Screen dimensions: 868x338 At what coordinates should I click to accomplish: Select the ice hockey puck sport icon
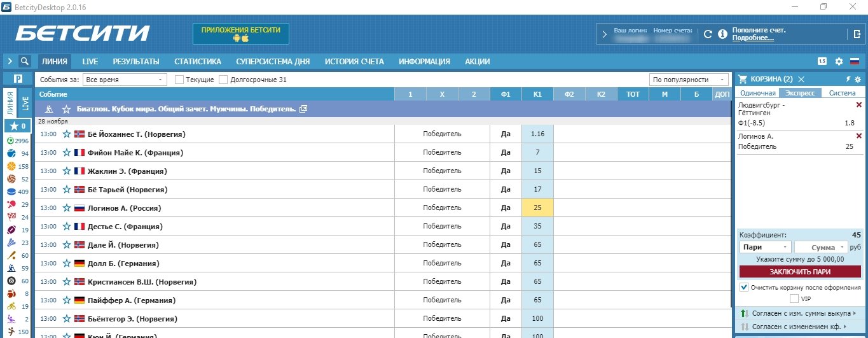click(x=11, y=192)
